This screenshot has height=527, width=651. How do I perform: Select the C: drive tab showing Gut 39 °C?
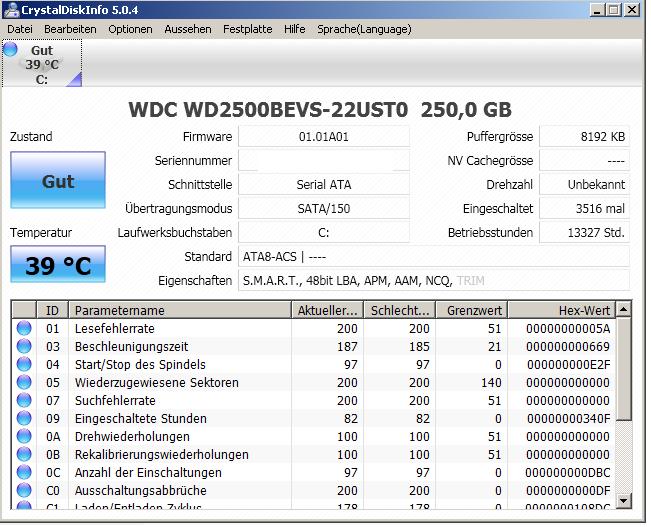tap(42, 64)
